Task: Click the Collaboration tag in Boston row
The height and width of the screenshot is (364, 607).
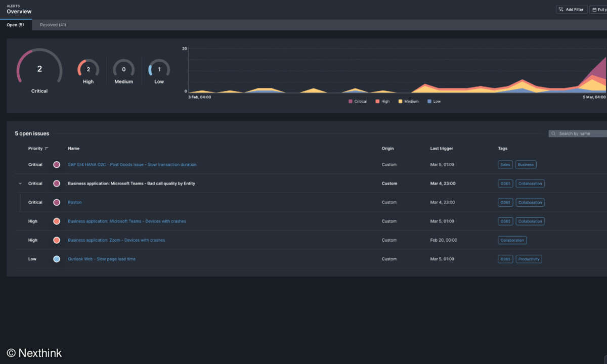Action: point(530,202)
